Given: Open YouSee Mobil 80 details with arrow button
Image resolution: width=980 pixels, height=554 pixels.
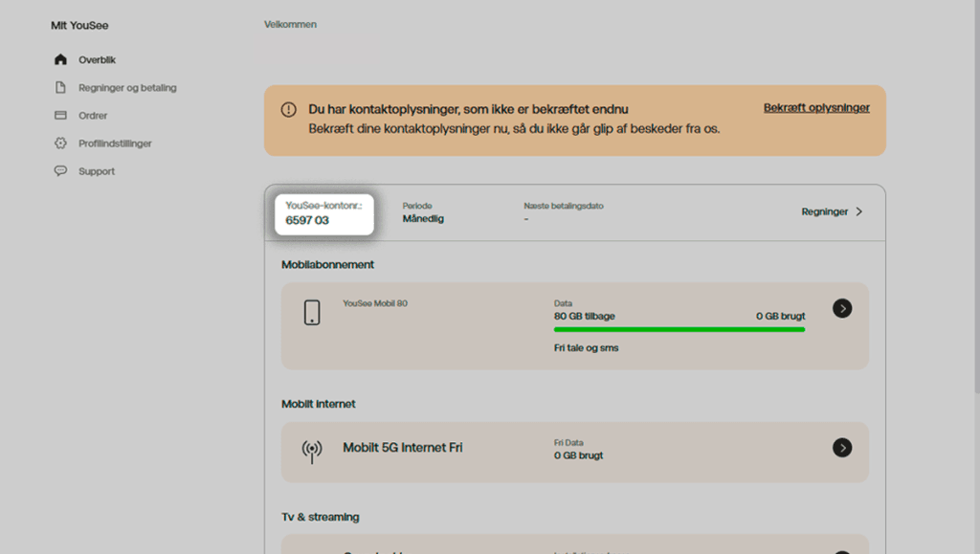Looking at the screenshot, I should (842, 308).
